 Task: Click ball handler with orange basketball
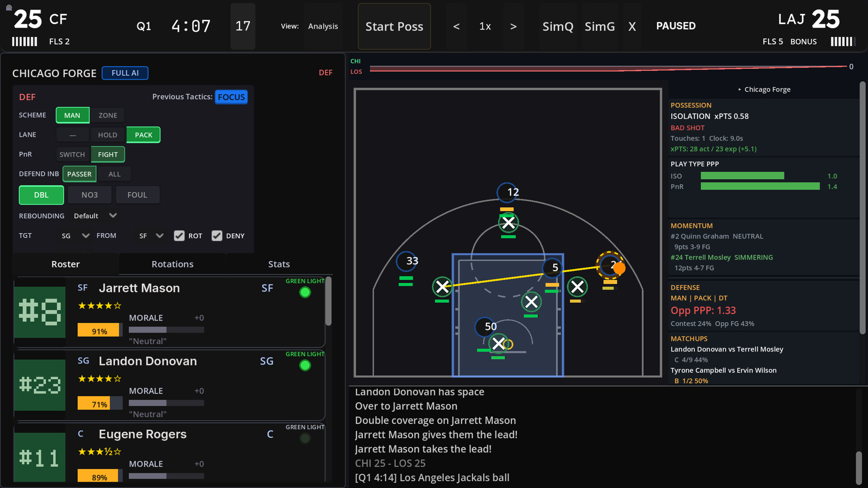point(610,265)
